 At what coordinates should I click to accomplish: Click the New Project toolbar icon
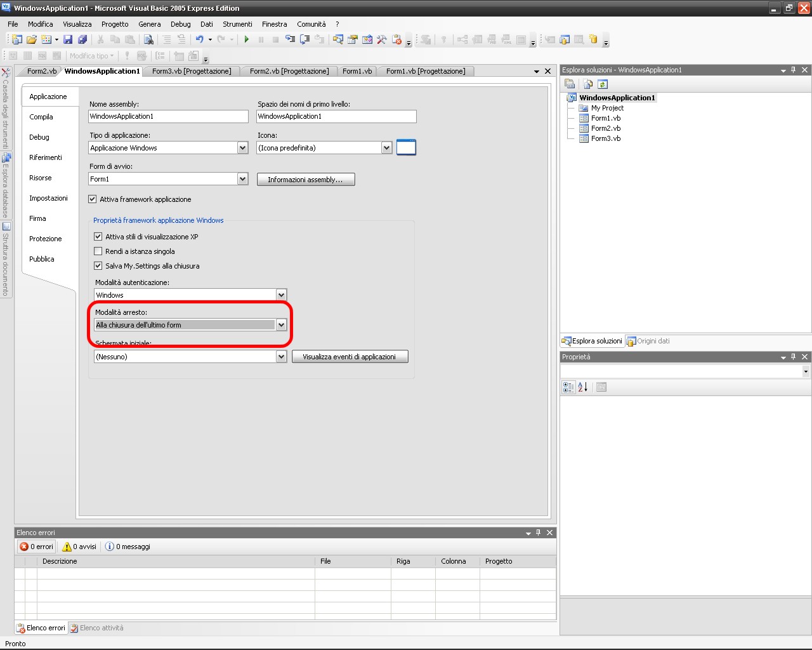16,39
